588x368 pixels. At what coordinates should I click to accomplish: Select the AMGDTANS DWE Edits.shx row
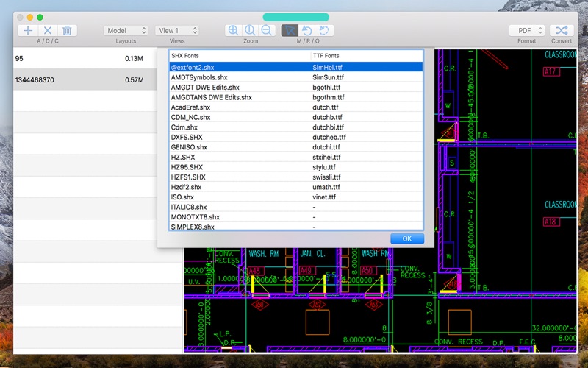296,97
